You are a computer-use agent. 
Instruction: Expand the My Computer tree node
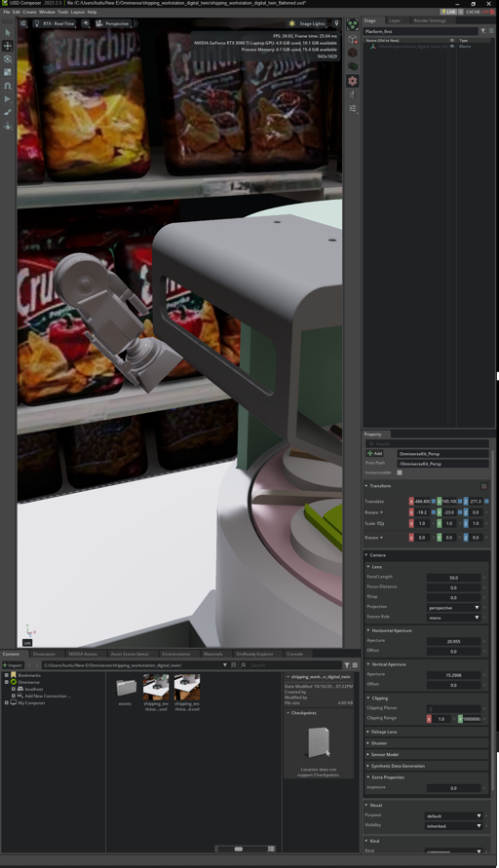pyautogui.click(x=7, y=703)
